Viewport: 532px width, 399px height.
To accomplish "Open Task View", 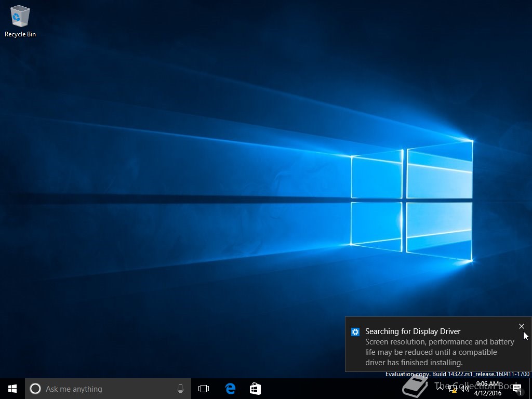I will pos(204,389).
